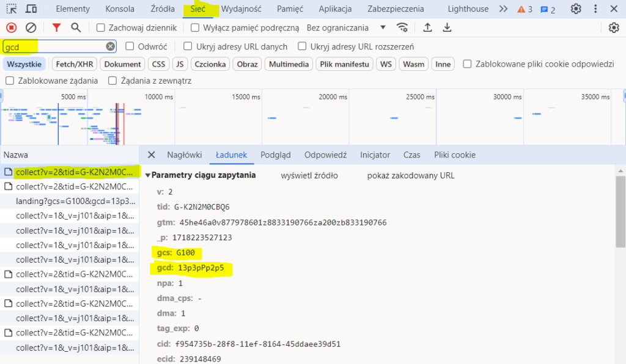This screenshot has width=626, height=364.
Task: Enable Wyłącz pamięć podręczną checkbox
Action: click(195, 27)
